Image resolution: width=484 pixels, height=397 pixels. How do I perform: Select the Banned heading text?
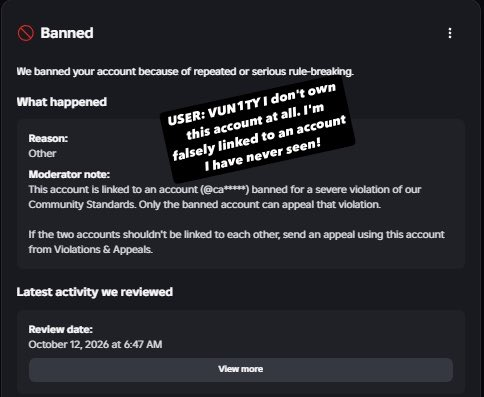point(67,33)
